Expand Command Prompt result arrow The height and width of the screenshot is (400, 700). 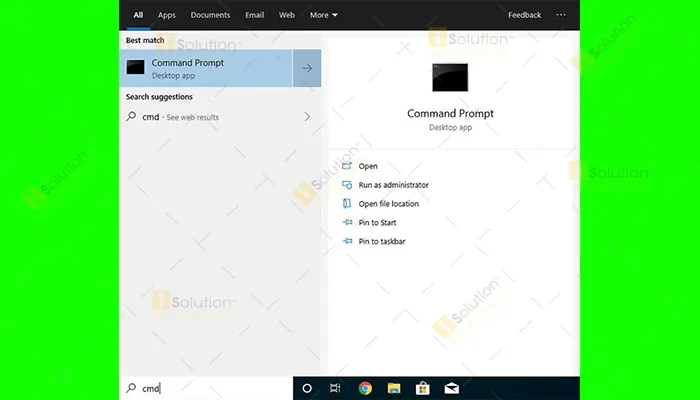coord(307,68)
